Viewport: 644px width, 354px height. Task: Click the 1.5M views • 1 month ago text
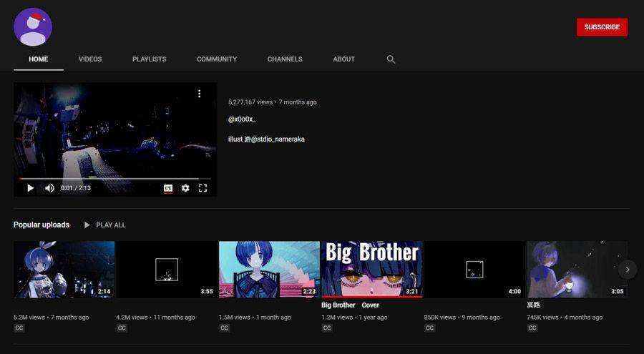[x=255, y=318]
